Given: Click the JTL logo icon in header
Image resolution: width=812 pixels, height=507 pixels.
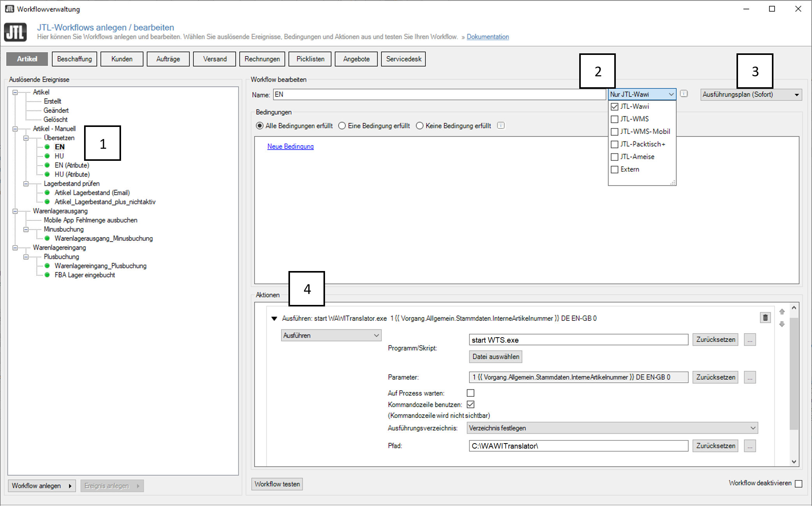Looking at the screenshot, I should click(x=16, y=32).
